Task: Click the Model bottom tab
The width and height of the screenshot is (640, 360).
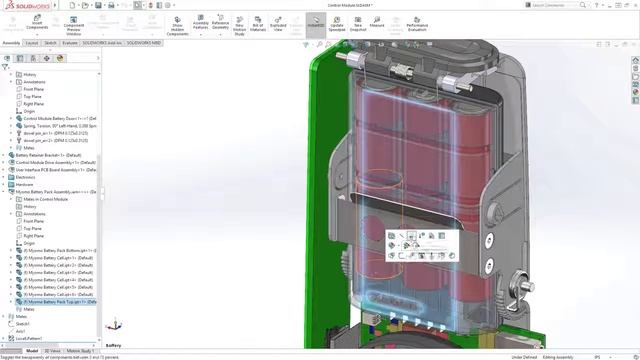Action: (32, 351)
